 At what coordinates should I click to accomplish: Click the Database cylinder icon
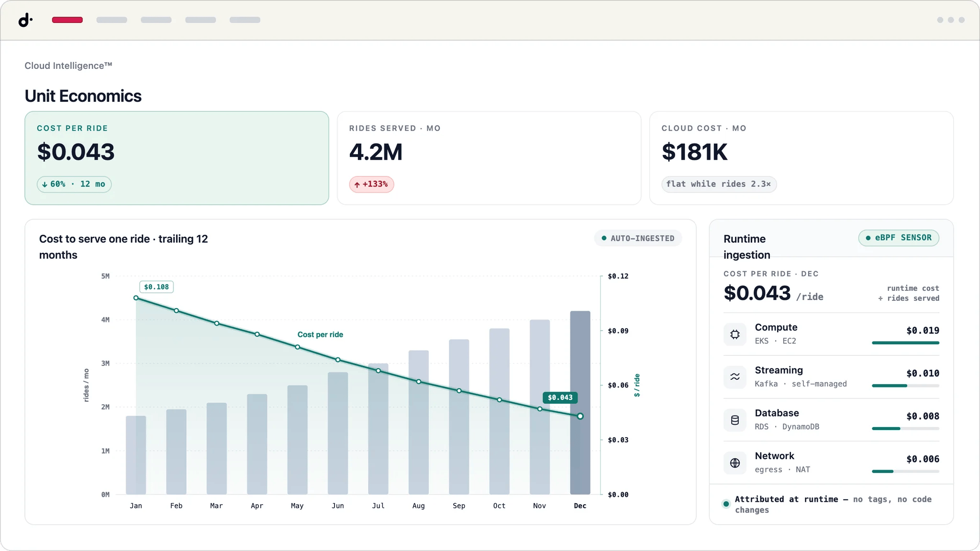point(735,420)
